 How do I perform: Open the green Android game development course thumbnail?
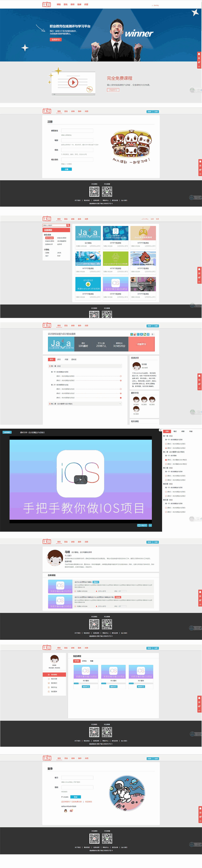[116, 258]
